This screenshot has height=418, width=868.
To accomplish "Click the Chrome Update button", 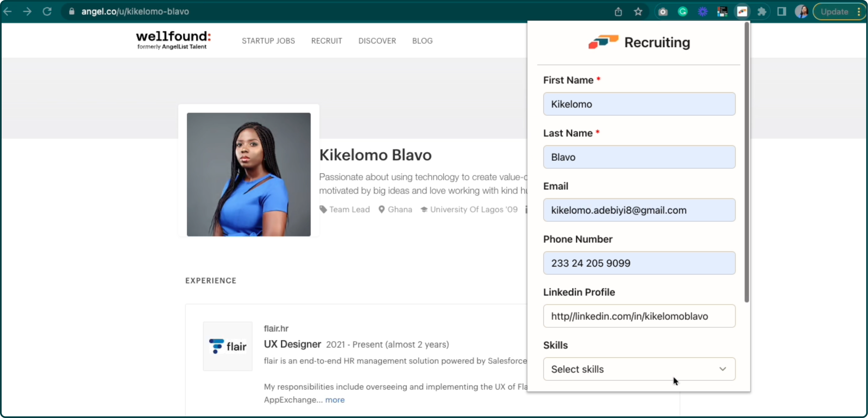I will [x=834, y=12].
